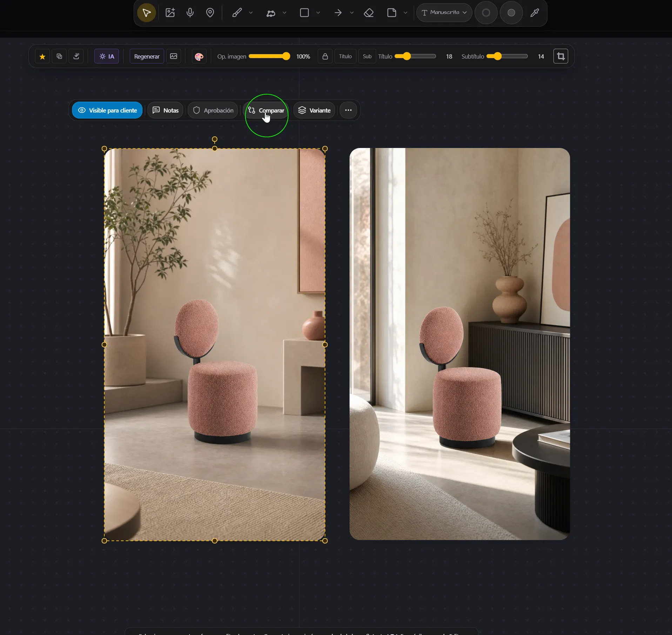Click the download export icon
This screenshot has height=635, width=672.
click(76, 56)
